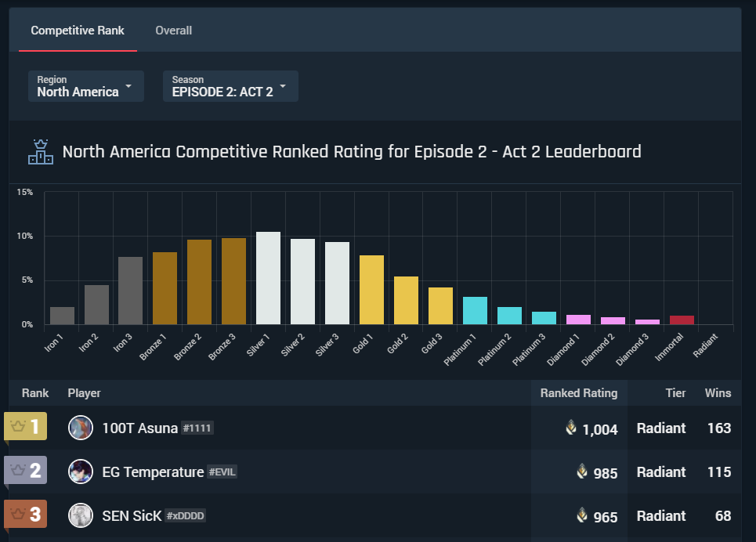Click the Platinum 1 bar in chart
Screen dimensions: 756x542
point(475,310)
